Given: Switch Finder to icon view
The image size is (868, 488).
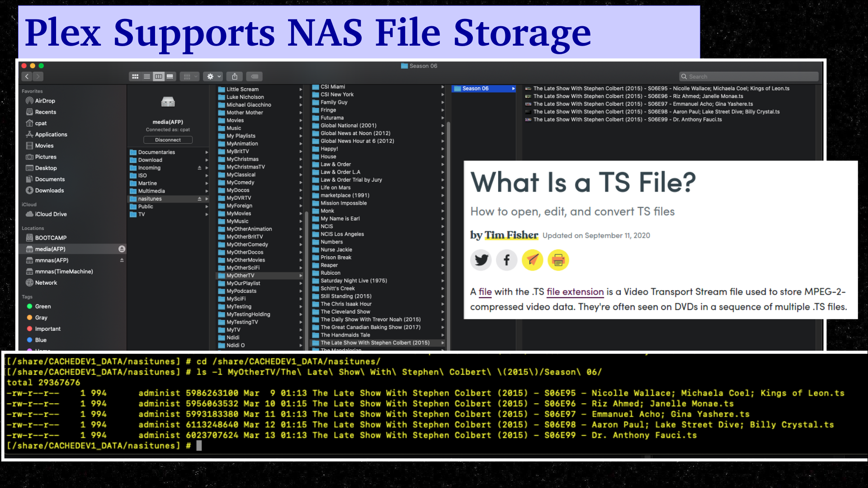Looking at the screenshot, I should point(135,77).
